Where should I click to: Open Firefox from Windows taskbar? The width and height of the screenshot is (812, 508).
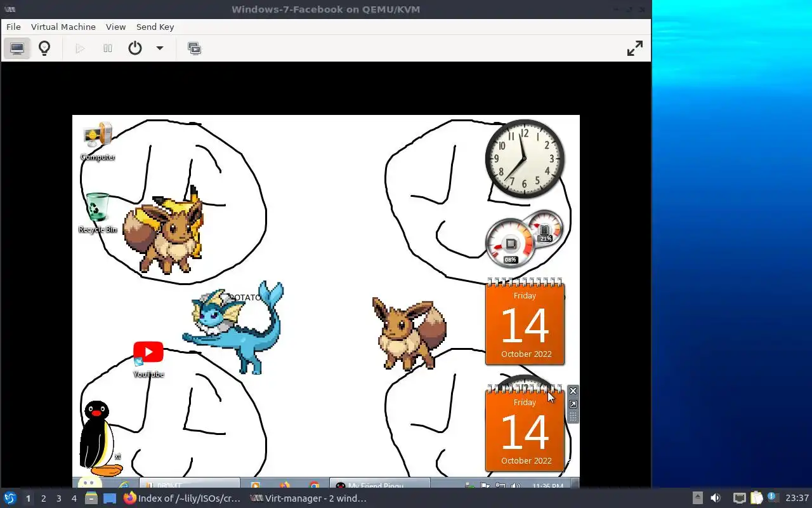285,485
